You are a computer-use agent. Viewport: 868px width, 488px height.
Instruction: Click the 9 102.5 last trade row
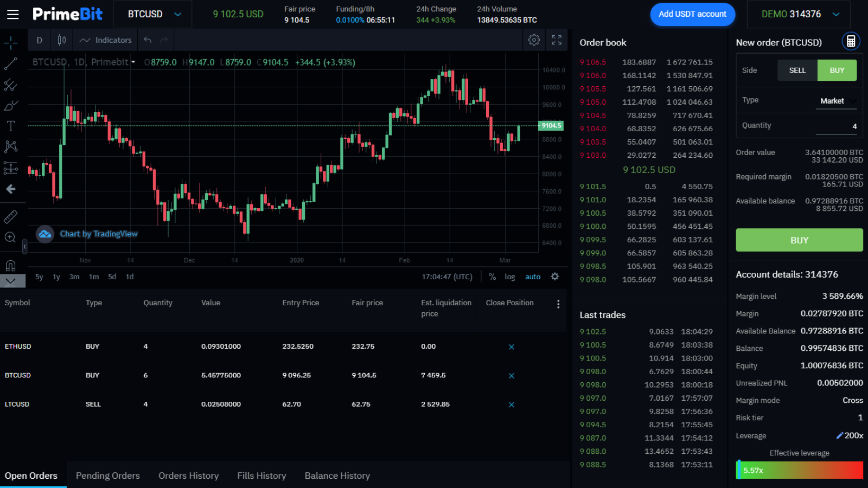coord(646,332)
